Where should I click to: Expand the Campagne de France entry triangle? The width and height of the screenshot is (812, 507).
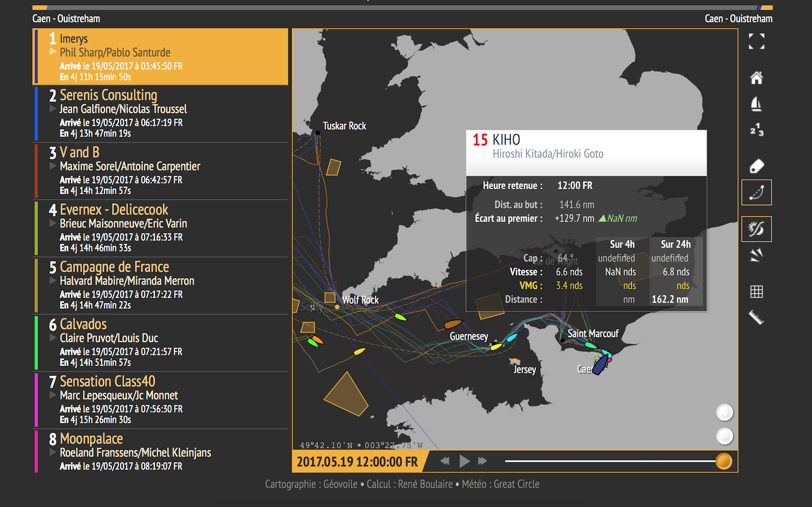point(53,280)
